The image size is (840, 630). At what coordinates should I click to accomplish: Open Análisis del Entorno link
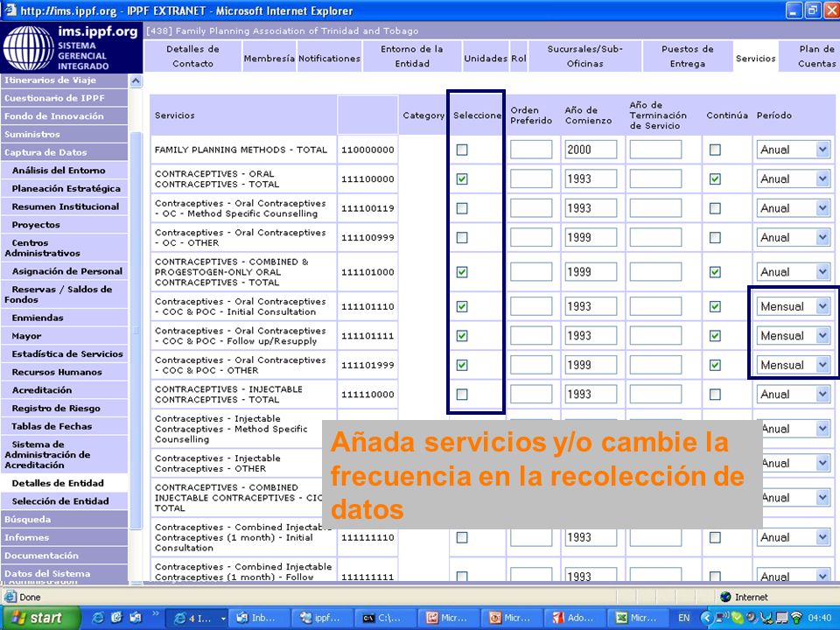click(64, 171)
